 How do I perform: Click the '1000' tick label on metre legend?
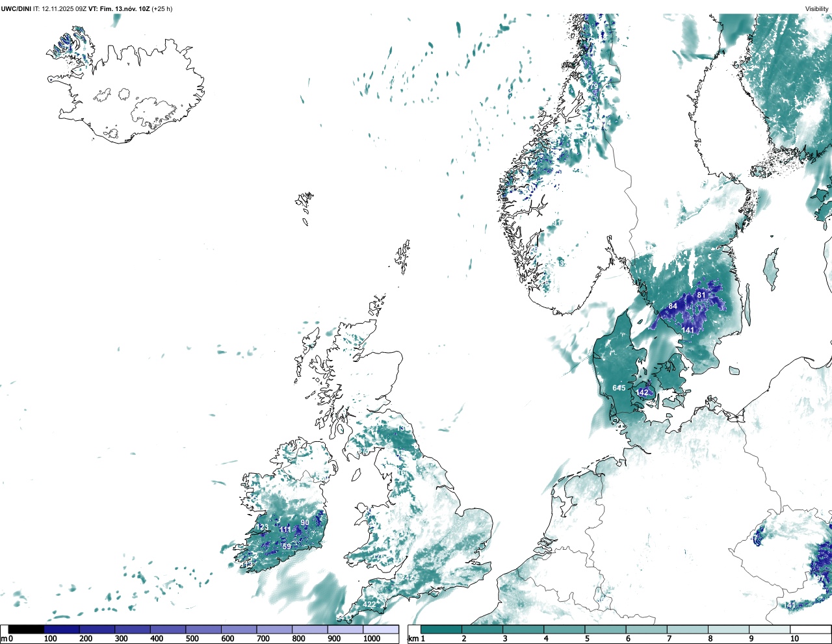[372, 639]
